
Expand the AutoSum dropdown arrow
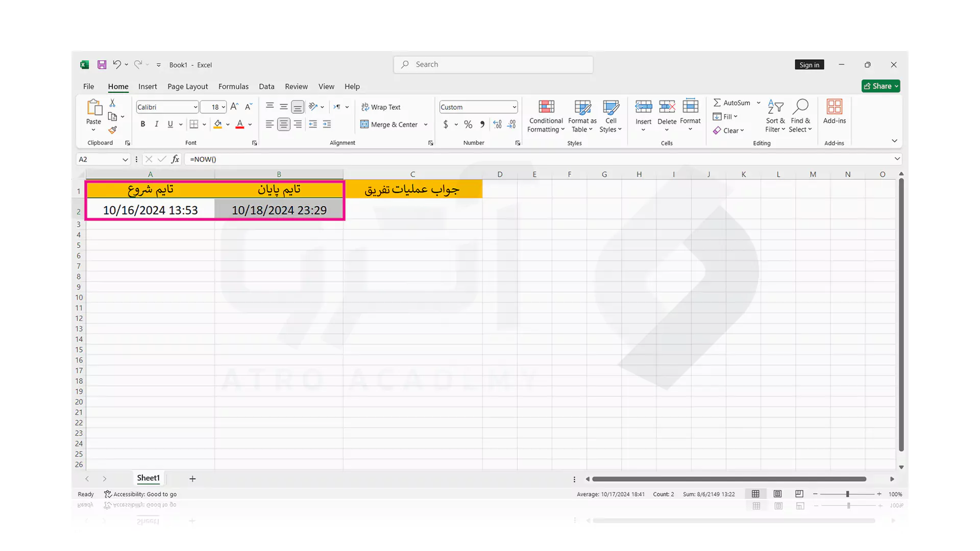(758, 103)
